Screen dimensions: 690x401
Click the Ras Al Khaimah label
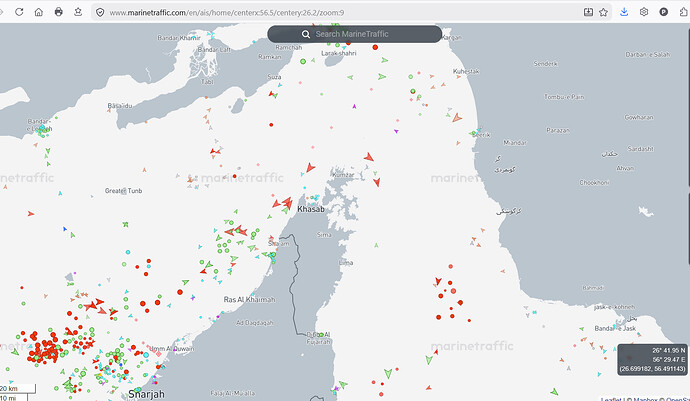[250, 299]
